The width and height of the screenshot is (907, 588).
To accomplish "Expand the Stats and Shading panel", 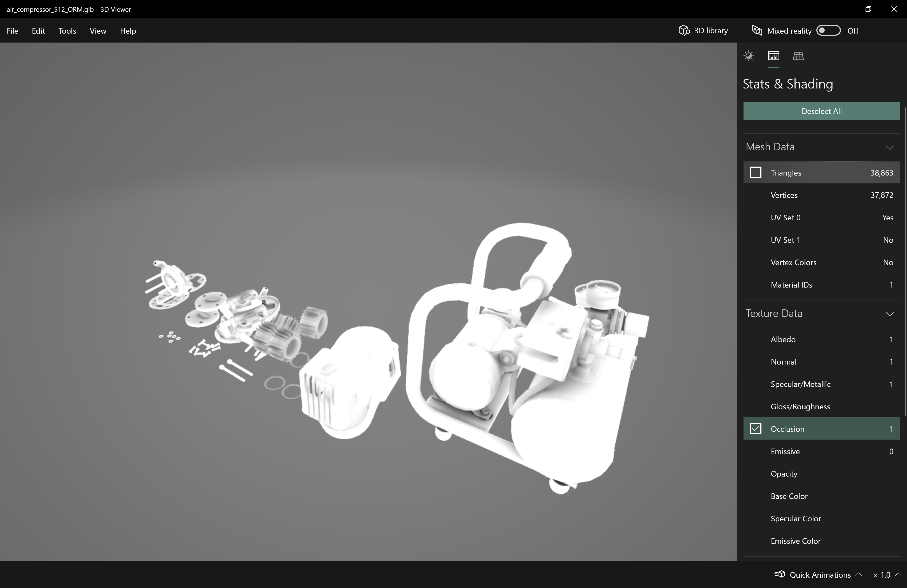I will coord(773,55).
